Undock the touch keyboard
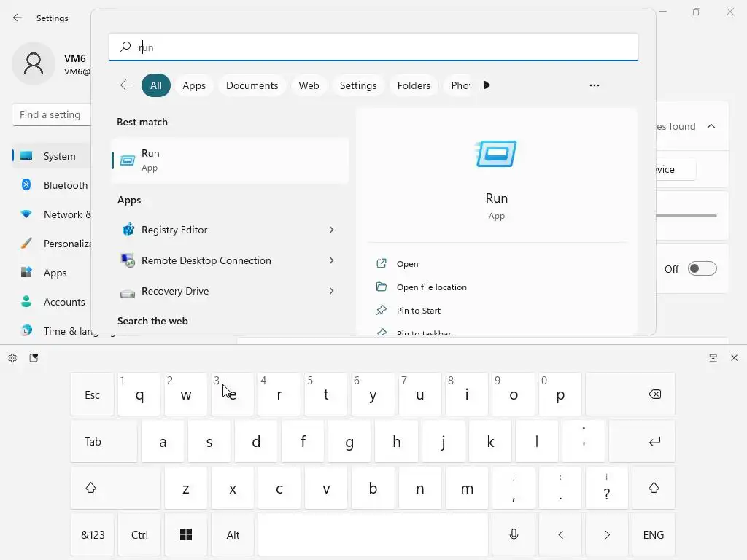The width and height of the screenshot is (747, 560). click(x=713, y=357)
